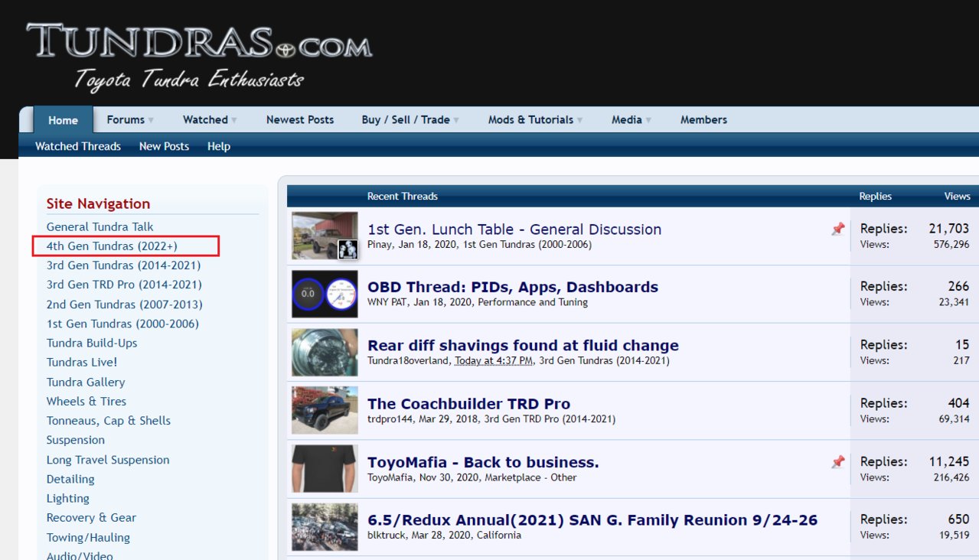Screen dimensions: 979x560
Task: Open the OBD Thread gauges thumbnail
Action: pos(325,294)
